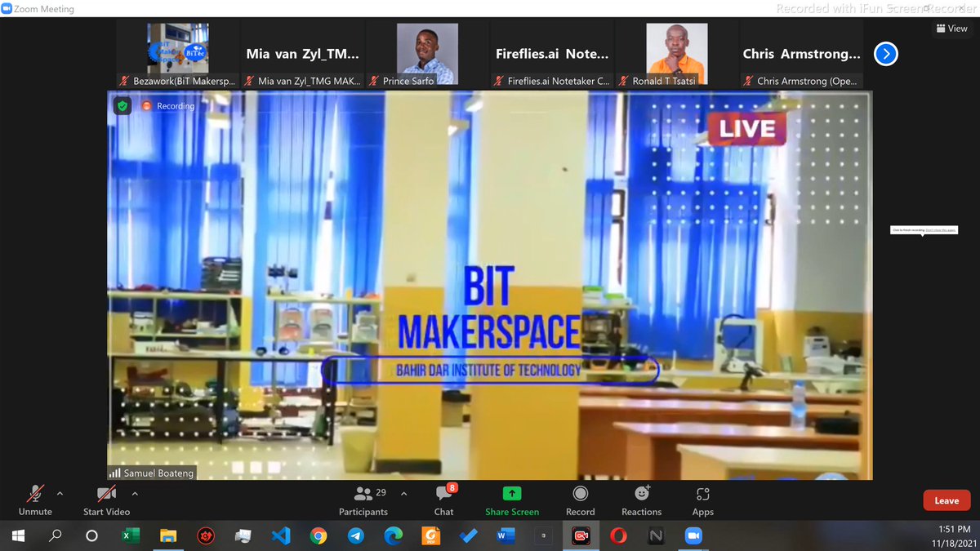The height and width of the screenshot is (551, 980).
Task: Click the green Share Screen button
Action: click(x=512, y=500)
